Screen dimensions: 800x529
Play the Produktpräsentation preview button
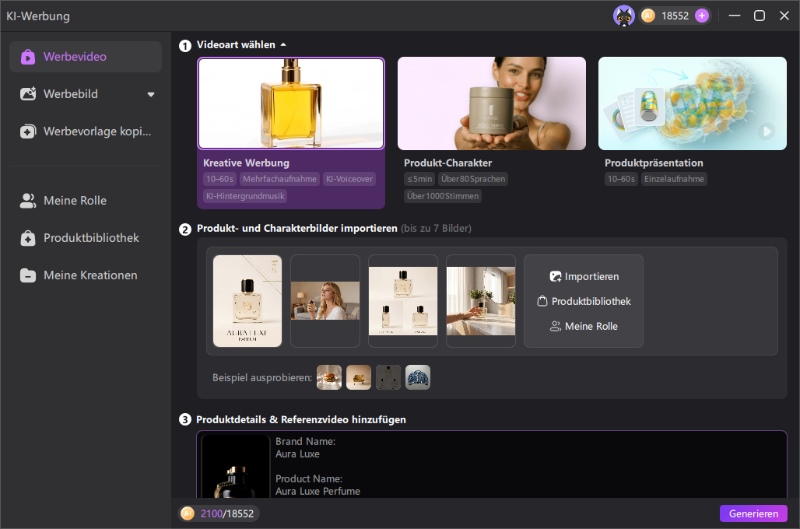coord(766,131)
